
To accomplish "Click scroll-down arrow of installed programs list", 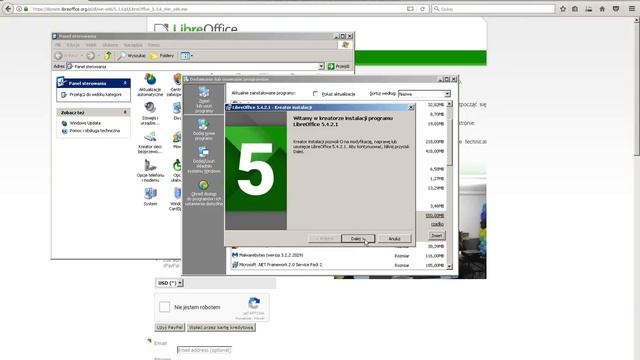I will pos(449,266).
